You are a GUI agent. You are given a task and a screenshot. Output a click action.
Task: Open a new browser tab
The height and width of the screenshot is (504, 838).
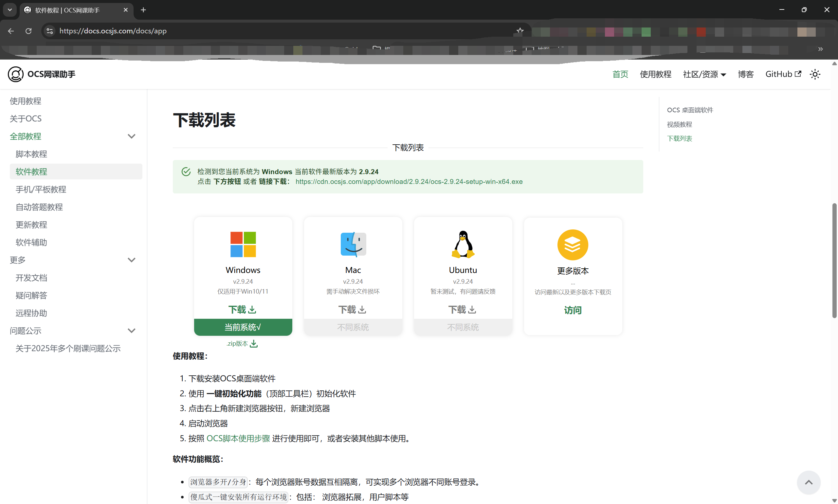[x=143, y=10]
